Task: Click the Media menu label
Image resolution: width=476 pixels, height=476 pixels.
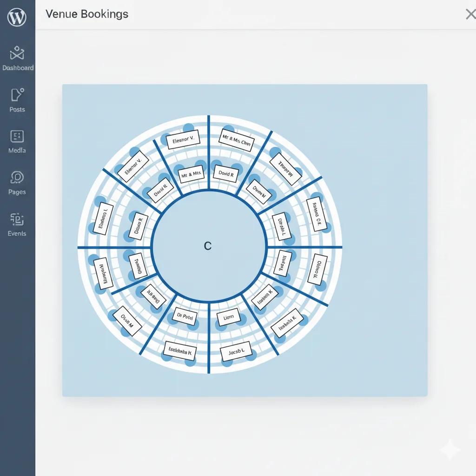Action: (17, 150)
